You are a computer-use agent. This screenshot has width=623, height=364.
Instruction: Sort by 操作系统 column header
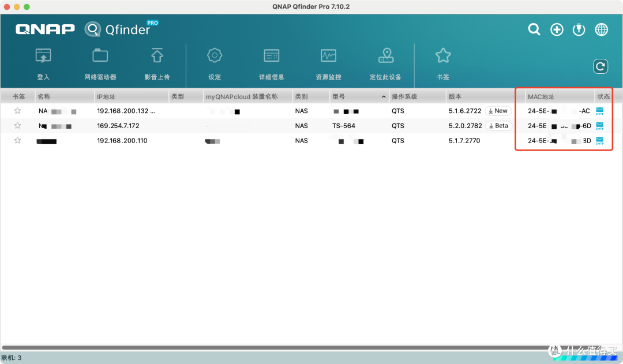click(417, 96)
